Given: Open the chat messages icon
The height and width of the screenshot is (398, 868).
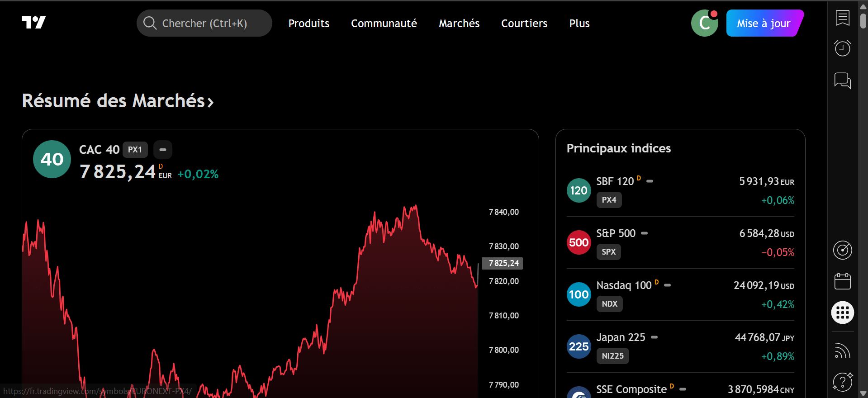Looking at the screenshot, I should (x=842, y=81).
